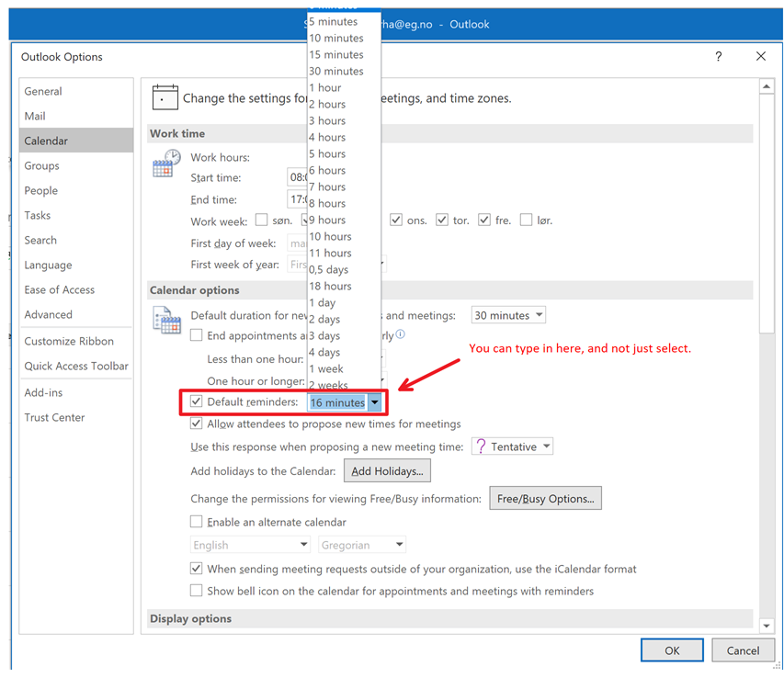Enable Show bell icon on calendar checkbox
The image size is (784, 678).
point(197,591)
